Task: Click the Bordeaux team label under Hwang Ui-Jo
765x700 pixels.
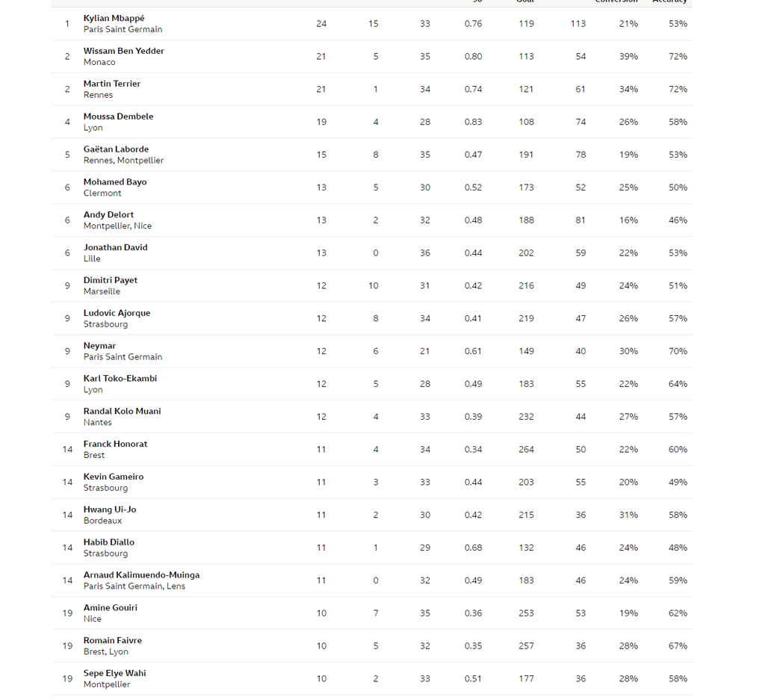Action: (102, 521)
